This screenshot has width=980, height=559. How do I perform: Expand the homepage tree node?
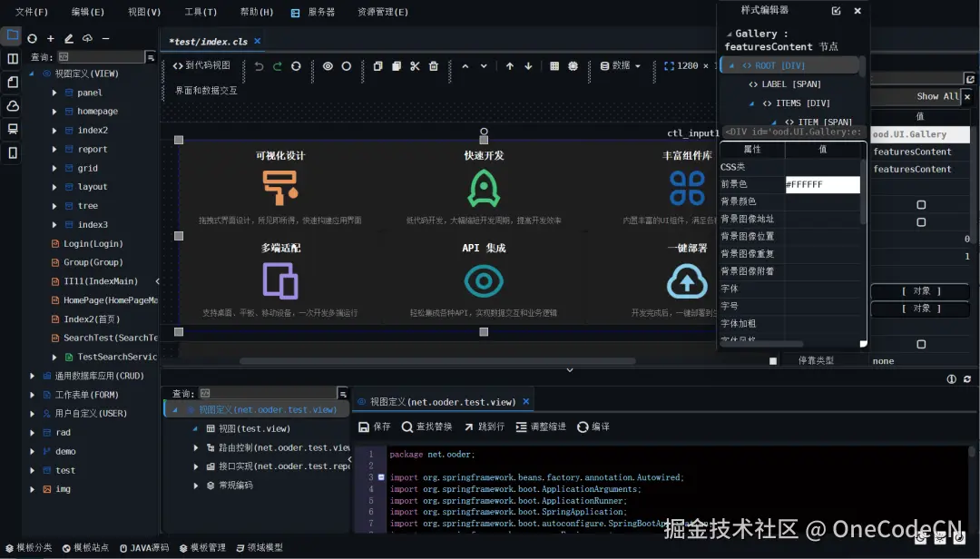(x=54, y=112)
